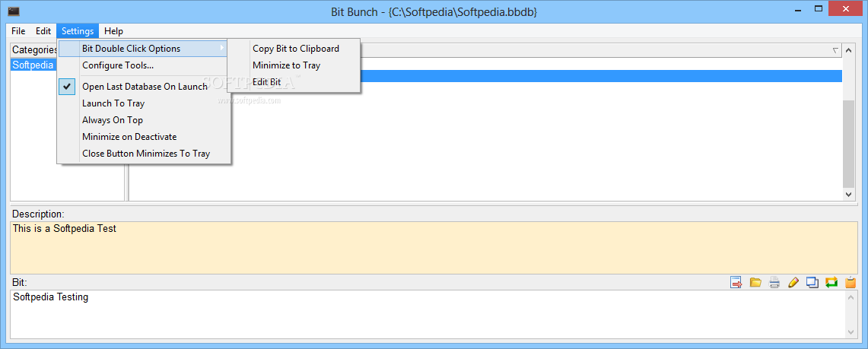Image resolution: width=868 pixels, height=349 pixels.
Task: Enable Always On Top option
Action: [x=144, y=120]
